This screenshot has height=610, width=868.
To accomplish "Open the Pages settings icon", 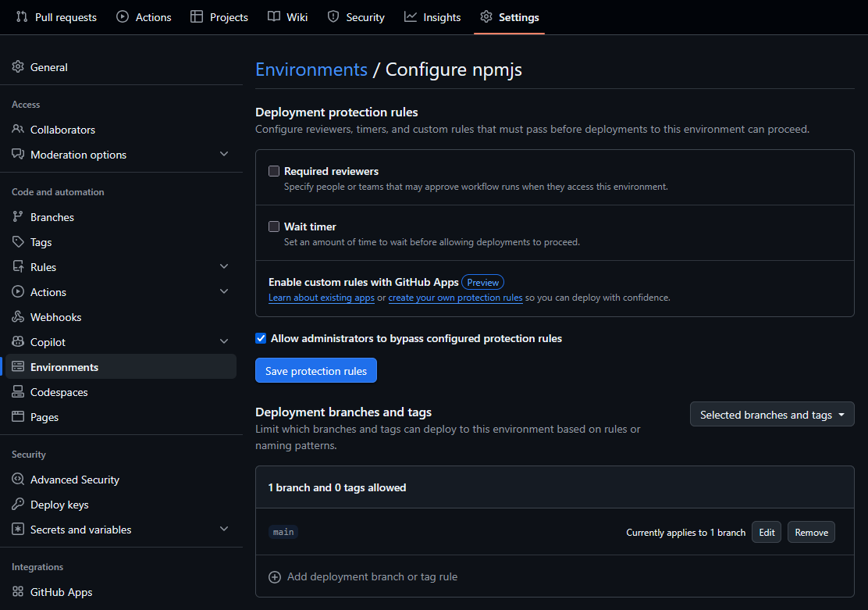I will 17,416.
